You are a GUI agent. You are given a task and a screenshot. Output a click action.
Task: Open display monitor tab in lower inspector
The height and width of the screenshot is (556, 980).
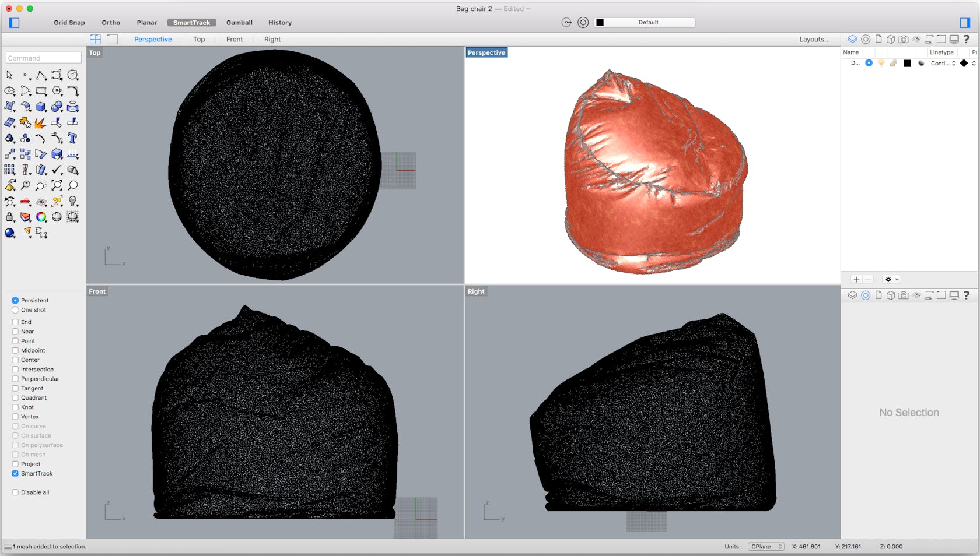pyautogui.click(x=954, y=295)
